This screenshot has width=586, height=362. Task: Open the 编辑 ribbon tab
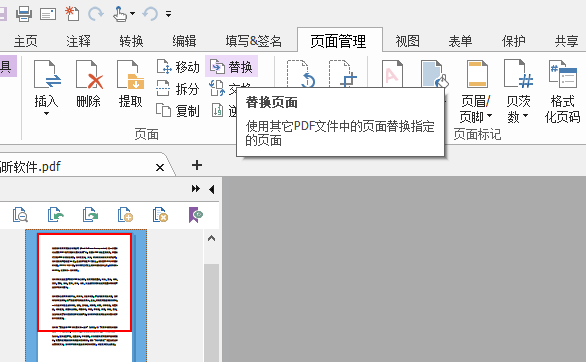[184, 41]
